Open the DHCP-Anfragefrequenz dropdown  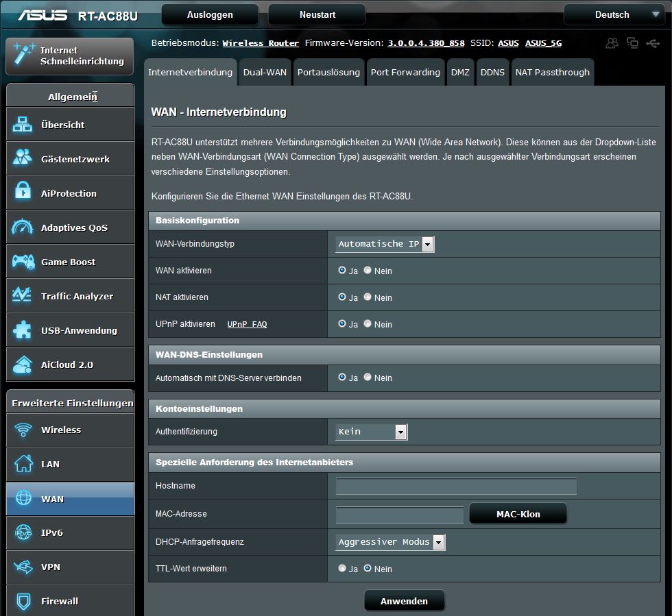[390, 542]
